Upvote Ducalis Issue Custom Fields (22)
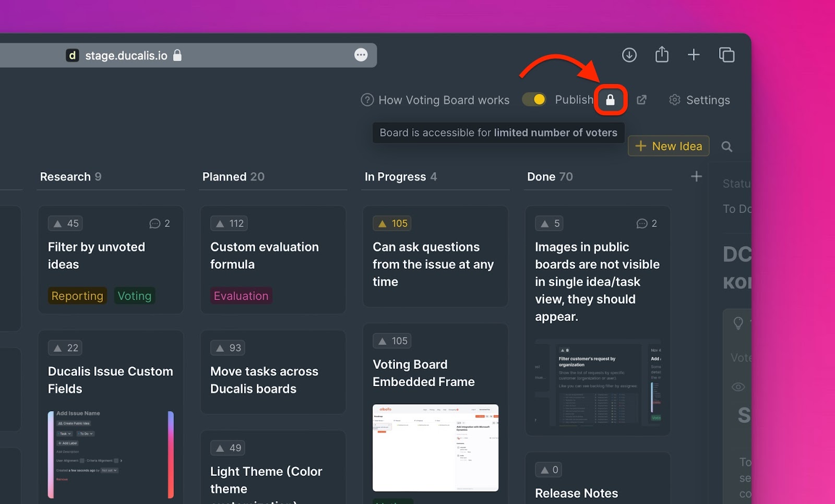 65,348
